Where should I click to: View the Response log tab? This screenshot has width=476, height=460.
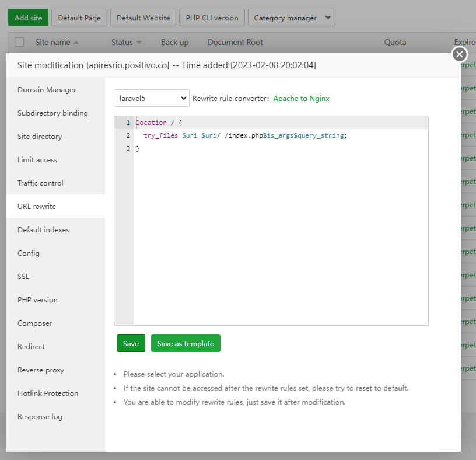(40, 417)
